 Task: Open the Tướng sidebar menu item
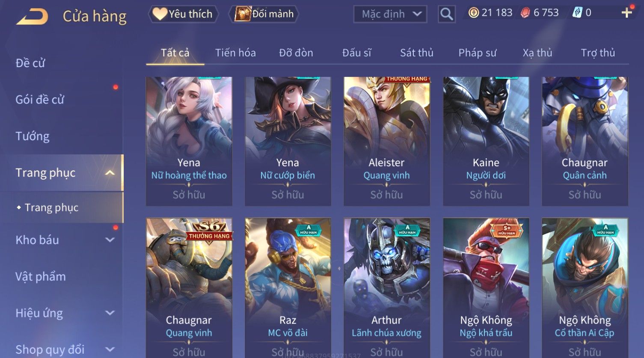[33, 136]
